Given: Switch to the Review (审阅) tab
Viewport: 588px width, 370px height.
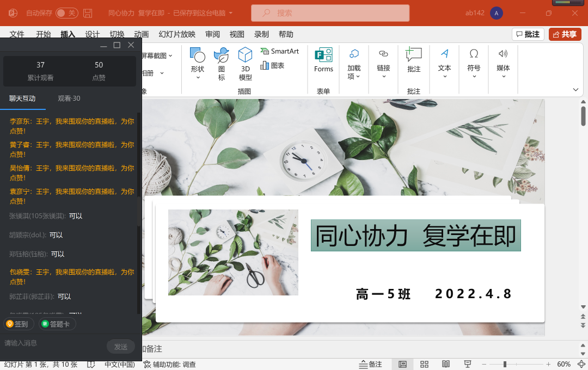Looking at the screenshot, I should click(213, 34).
